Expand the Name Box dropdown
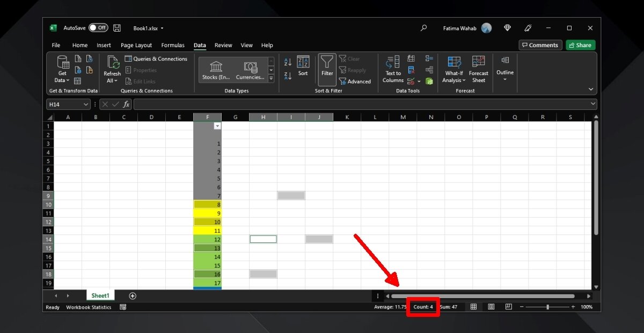 click(86, 105)
